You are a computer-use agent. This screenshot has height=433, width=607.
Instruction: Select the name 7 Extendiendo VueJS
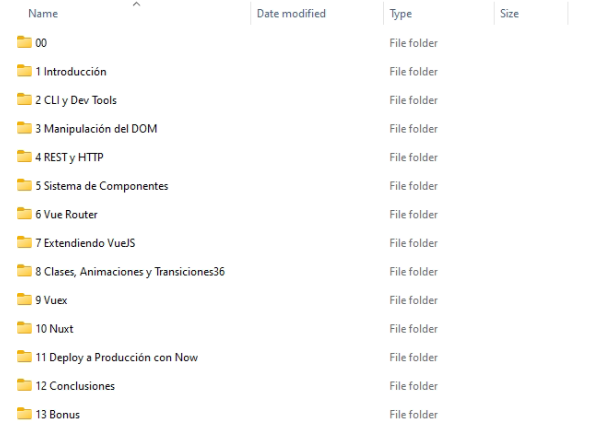(85, 243)
